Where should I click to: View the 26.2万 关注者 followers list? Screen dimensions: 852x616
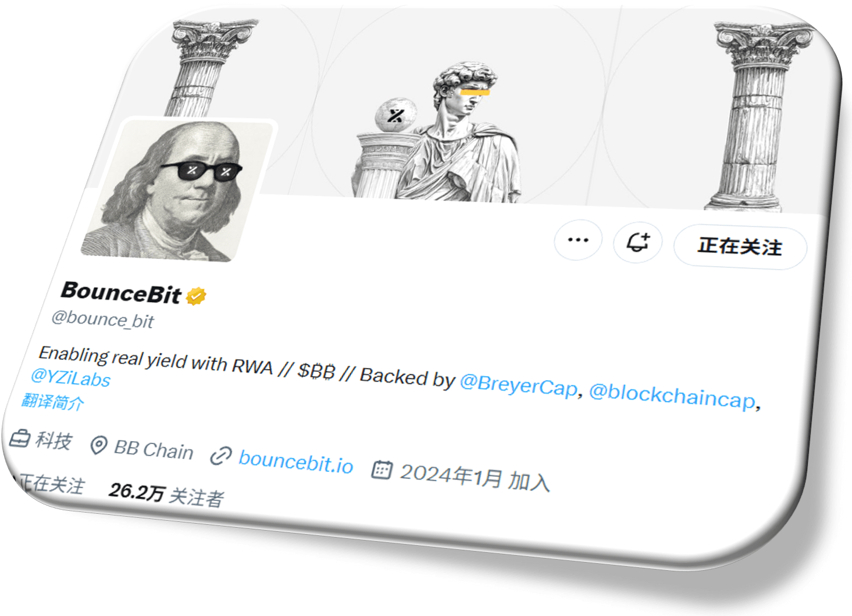(x=166, y=494)
